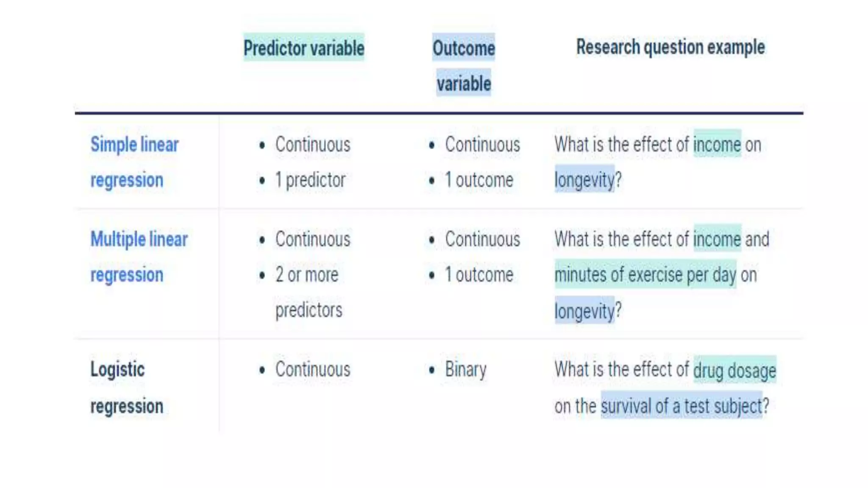
Task: Click Continuous predictor in logistic regression row
Action: [313, 369]
